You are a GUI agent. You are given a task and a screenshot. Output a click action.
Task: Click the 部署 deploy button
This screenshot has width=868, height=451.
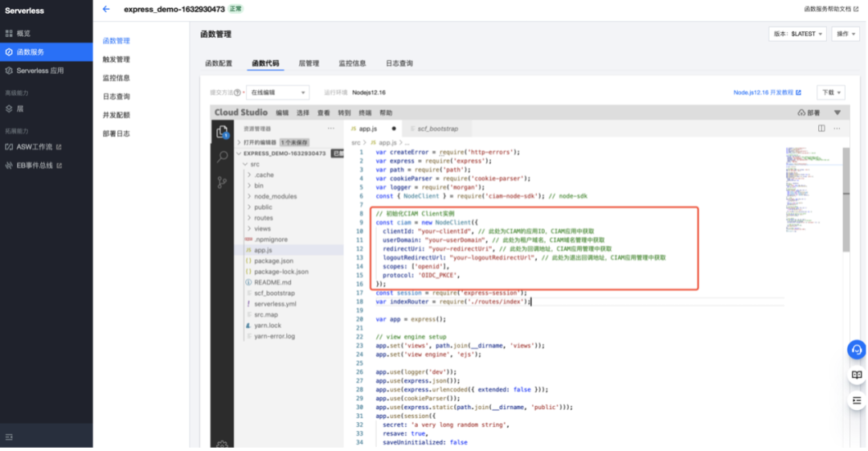(x=809, y=113)
